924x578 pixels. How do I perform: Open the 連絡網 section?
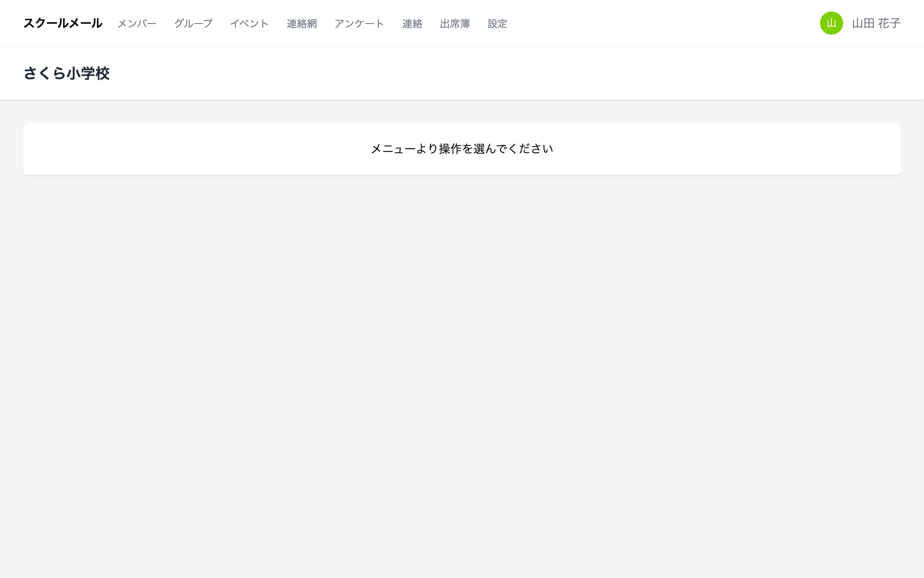point(302,24)
